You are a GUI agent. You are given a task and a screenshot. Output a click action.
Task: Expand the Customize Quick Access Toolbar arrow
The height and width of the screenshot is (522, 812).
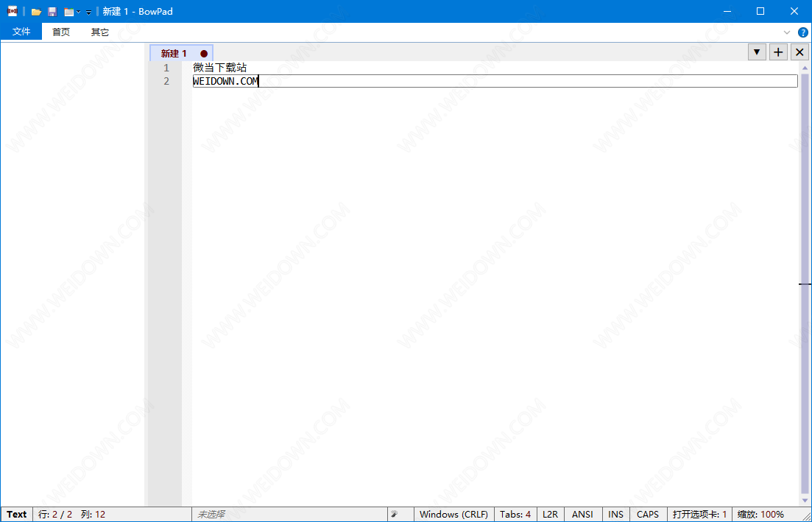pos(88,12)
